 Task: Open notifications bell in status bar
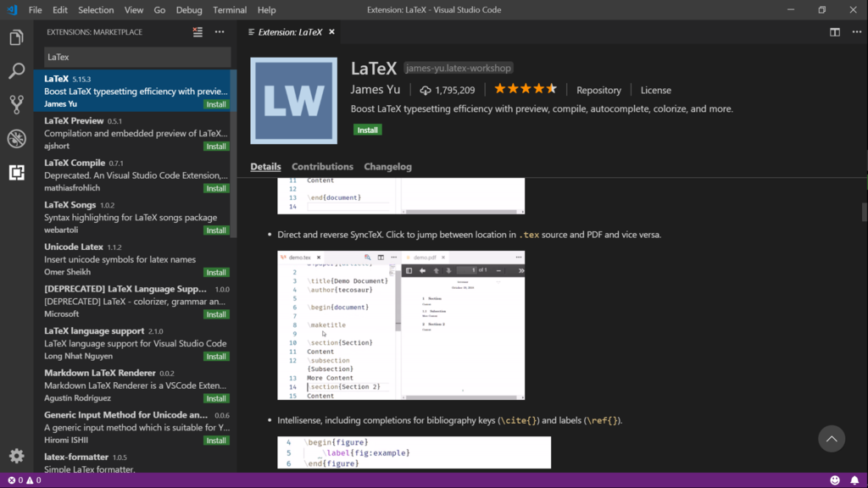point(854,480)
